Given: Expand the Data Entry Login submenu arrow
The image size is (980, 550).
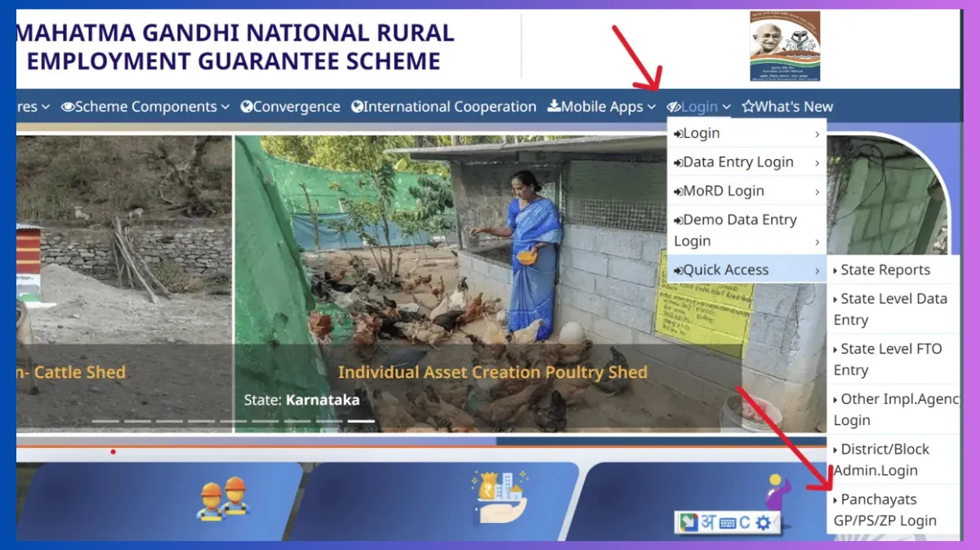Looking at the screenshot, I should coord(817,162).
